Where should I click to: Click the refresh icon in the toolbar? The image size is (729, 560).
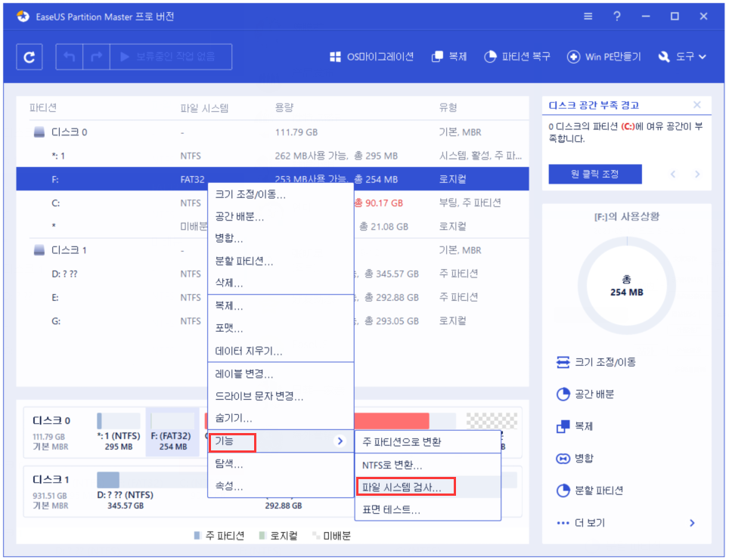pyautogui.click(x=29, y=57)
